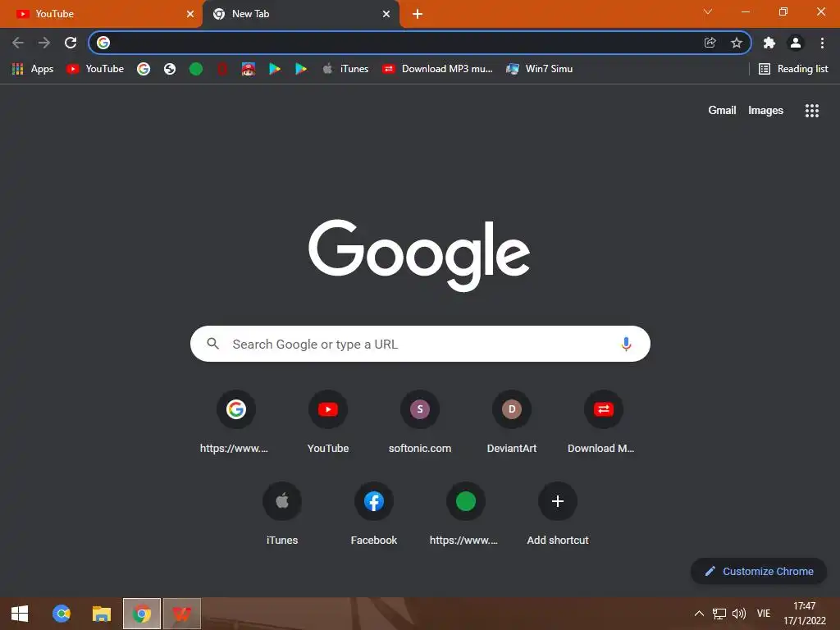
Task: Click the magnifier icon in search box
Action: click(212, 344)
